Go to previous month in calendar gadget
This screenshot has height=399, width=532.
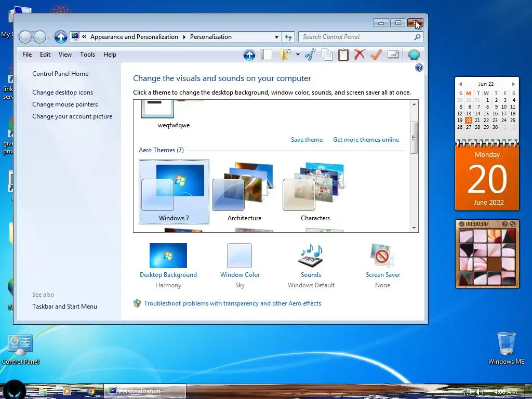460,84
